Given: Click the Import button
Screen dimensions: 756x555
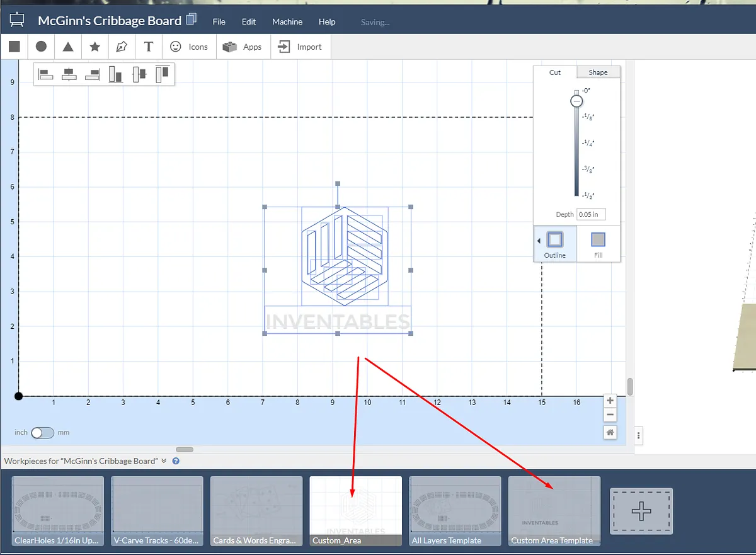Looking at the screenshot, I should (x=301, y=47).
